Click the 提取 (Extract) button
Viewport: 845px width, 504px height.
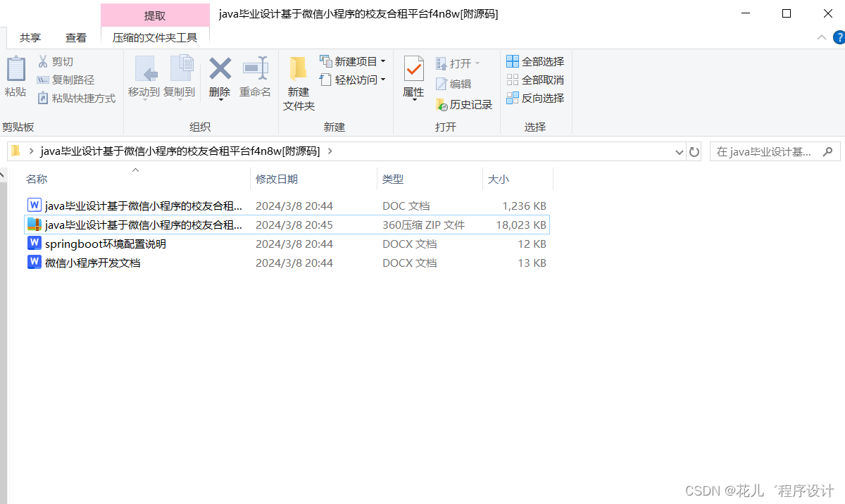click(x=155, y=14)
